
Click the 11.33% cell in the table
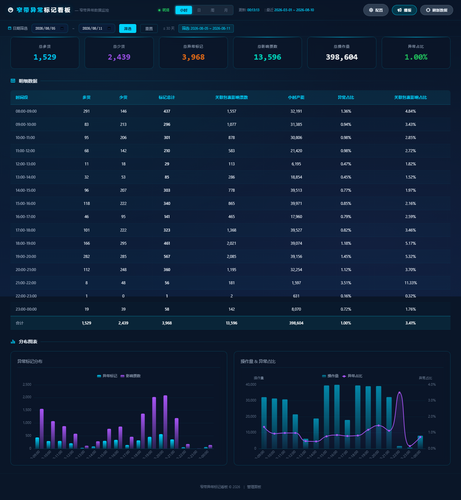pos(410,283)
